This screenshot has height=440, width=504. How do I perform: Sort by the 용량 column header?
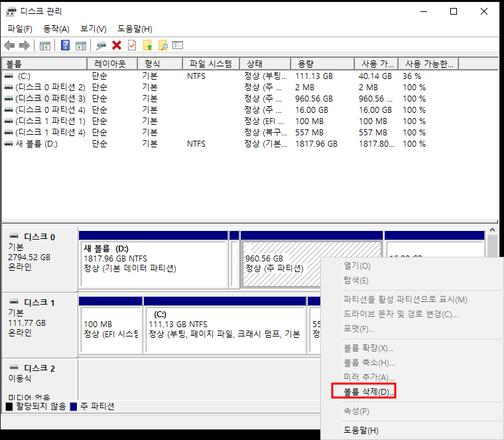click(322, 64)
